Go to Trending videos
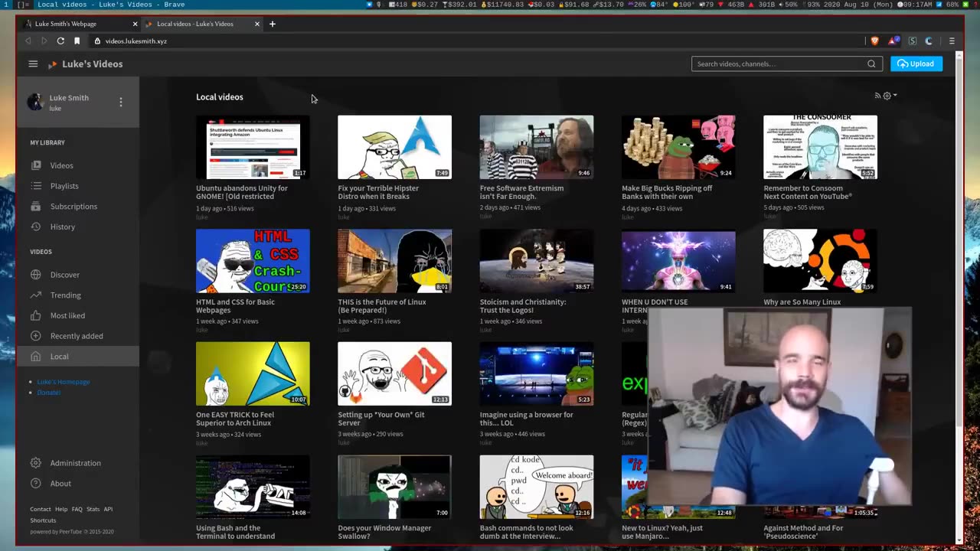Screen dimensions: 980x551 coord(66,295)
